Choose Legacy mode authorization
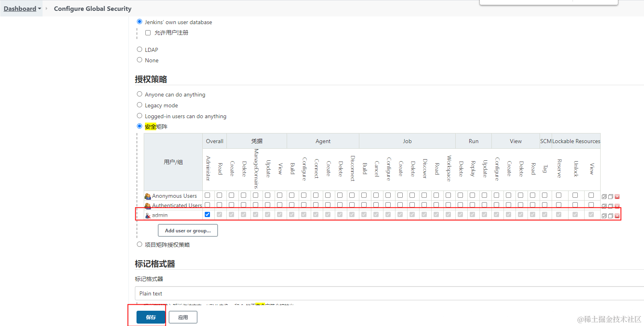 [140, 105]
